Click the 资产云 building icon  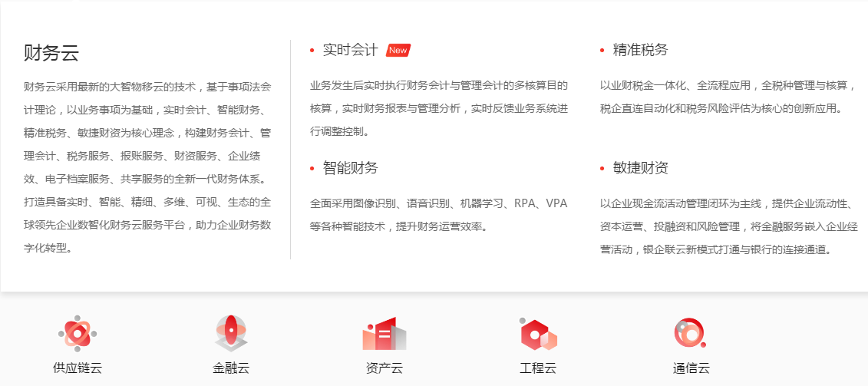[384, 334]
